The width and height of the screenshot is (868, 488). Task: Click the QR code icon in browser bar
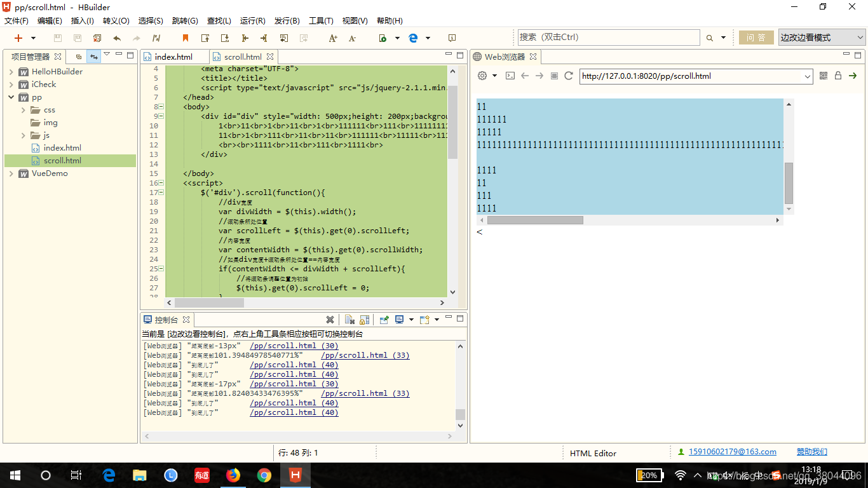click(824, 76)
